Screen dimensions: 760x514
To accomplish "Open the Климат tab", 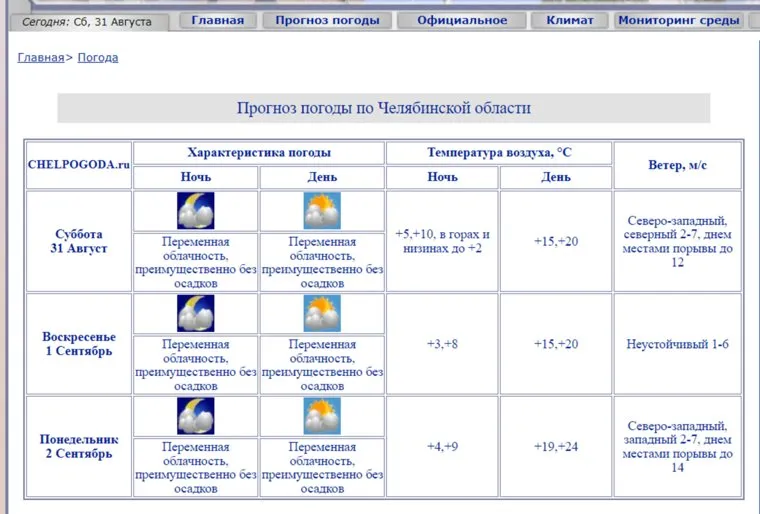I will click(x=569, y=20).
